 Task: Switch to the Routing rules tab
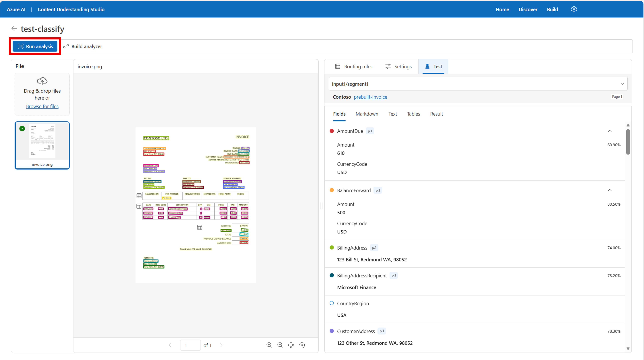click(353, 66)
